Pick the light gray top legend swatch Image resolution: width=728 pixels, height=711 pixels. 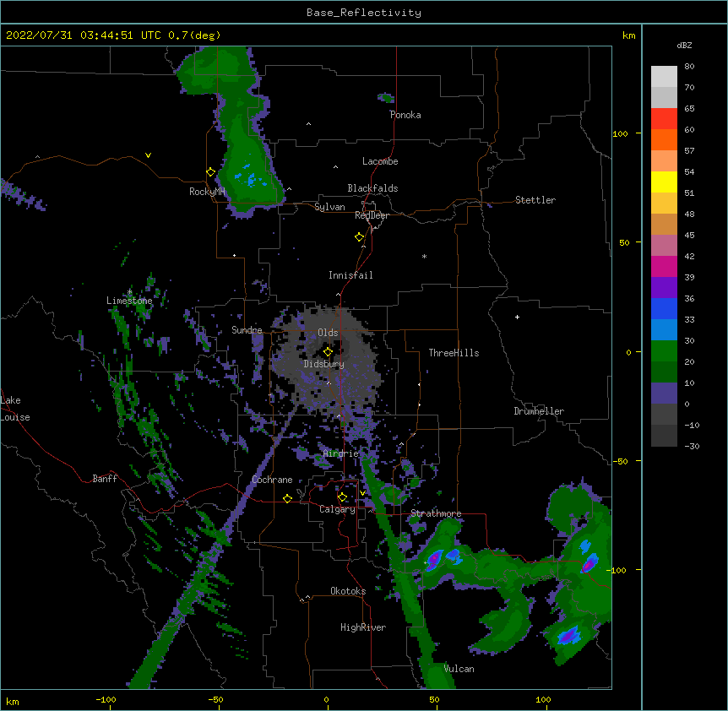pos(664,77)
